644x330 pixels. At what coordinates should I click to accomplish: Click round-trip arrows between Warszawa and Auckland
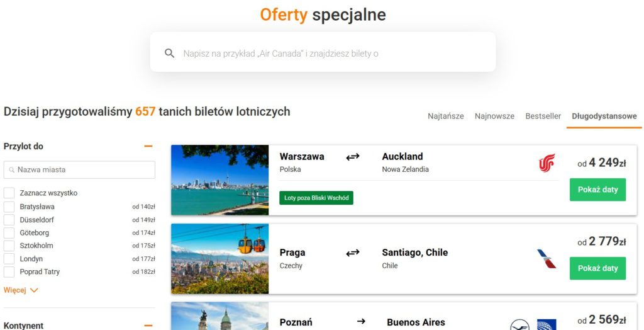(x=352, y=157)
